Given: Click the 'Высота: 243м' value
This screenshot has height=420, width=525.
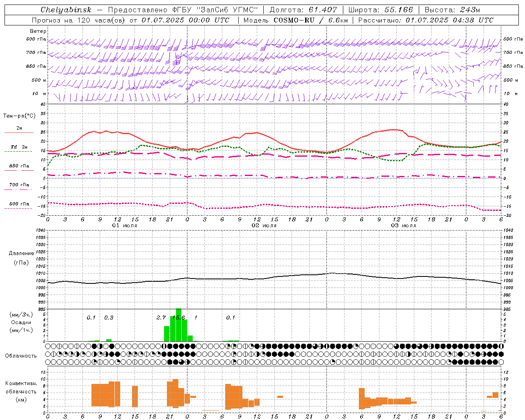Looking at the screenshot, I should click(x=452, y=10).
